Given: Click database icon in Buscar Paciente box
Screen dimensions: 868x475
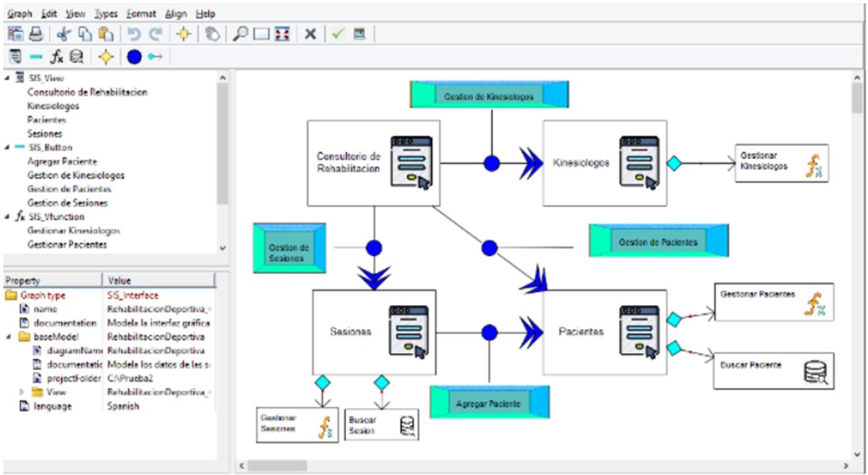Looking at the screenshot, I should pos(816,372).
